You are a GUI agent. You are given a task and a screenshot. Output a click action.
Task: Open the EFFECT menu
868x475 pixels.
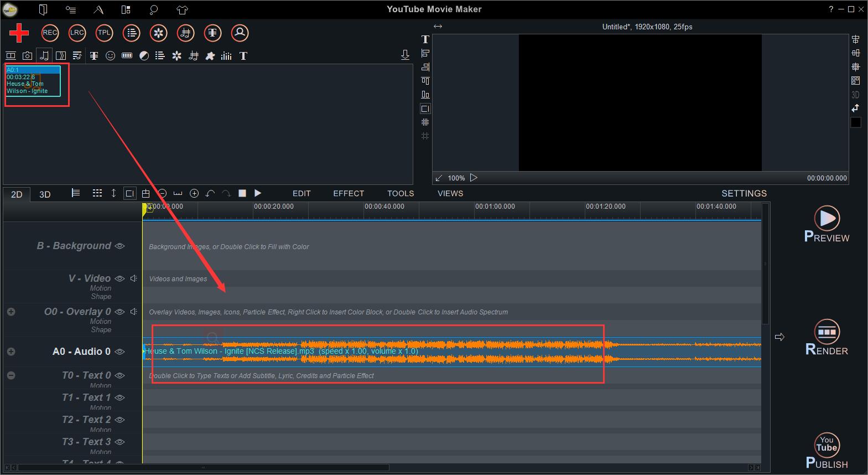[349, 193]
